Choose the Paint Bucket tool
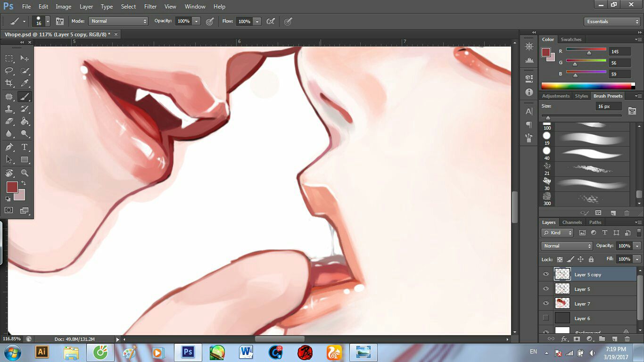Screen dimensions: 644x362 click(x=25, y=122)
